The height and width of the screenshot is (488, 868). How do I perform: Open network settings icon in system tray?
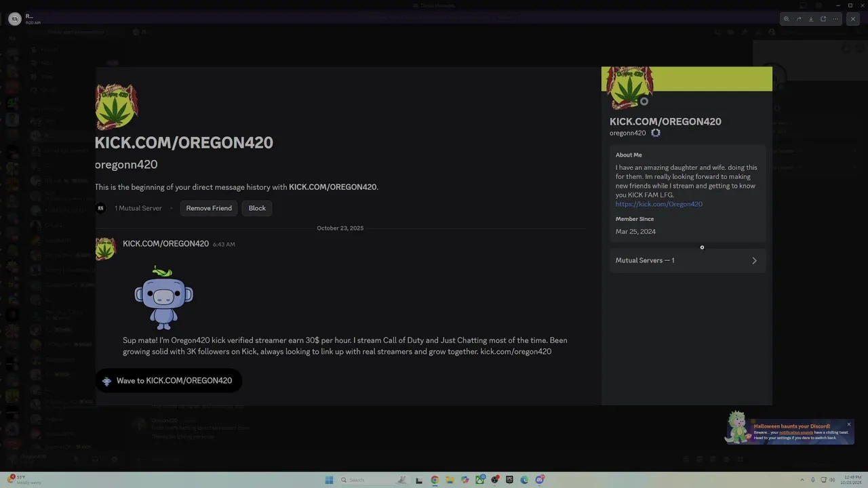pos(824,480)
